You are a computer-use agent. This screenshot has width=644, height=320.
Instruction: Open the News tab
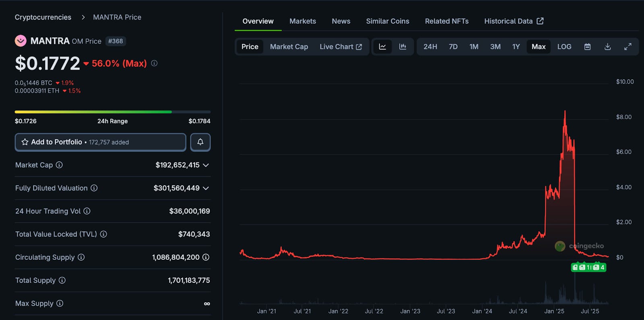pos(341,21)
